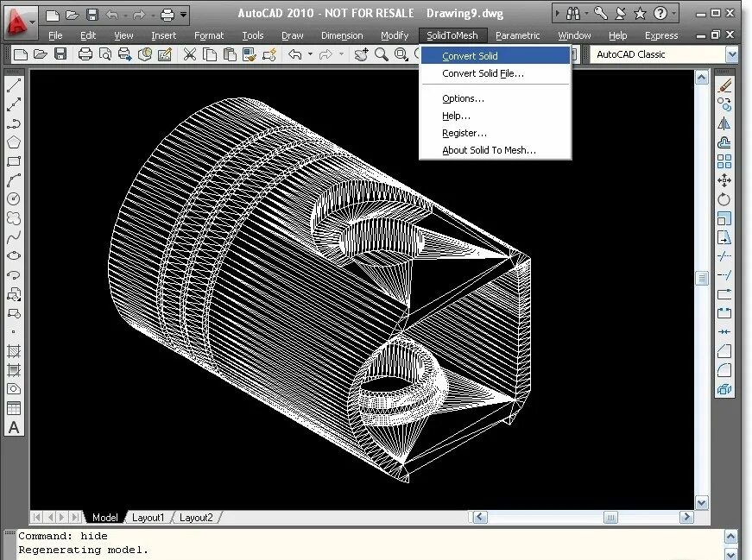Select the Polyline tool

(14, 123)
